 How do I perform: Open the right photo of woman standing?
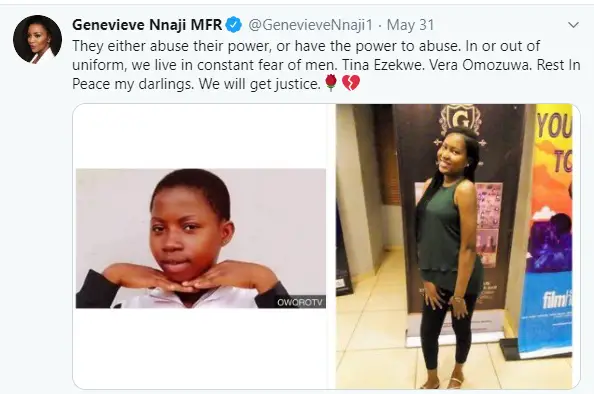point(454,246)
